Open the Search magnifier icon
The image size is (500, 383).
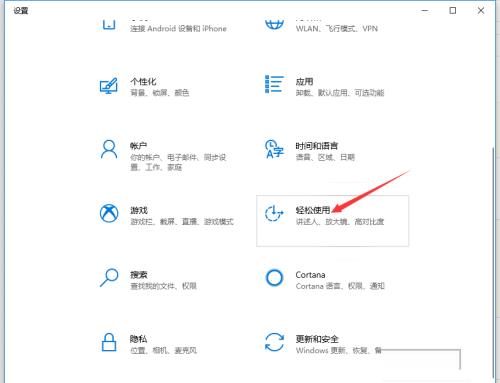109,278
